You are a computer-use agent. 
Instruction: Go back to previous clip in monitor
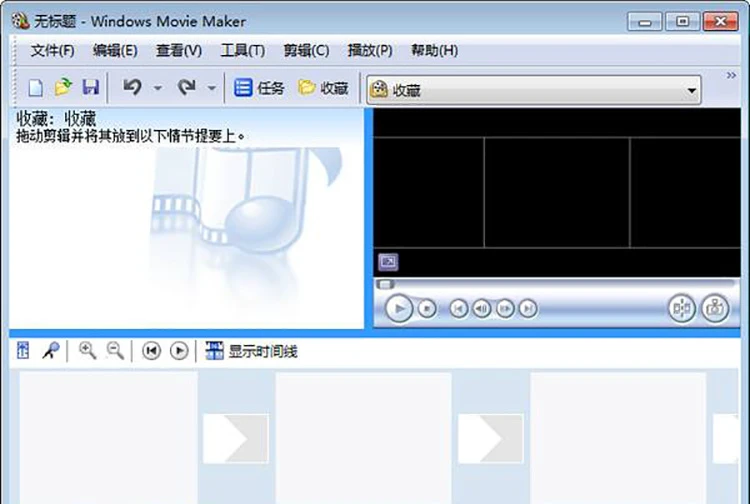pyautogui.click(x=459, y=308)
